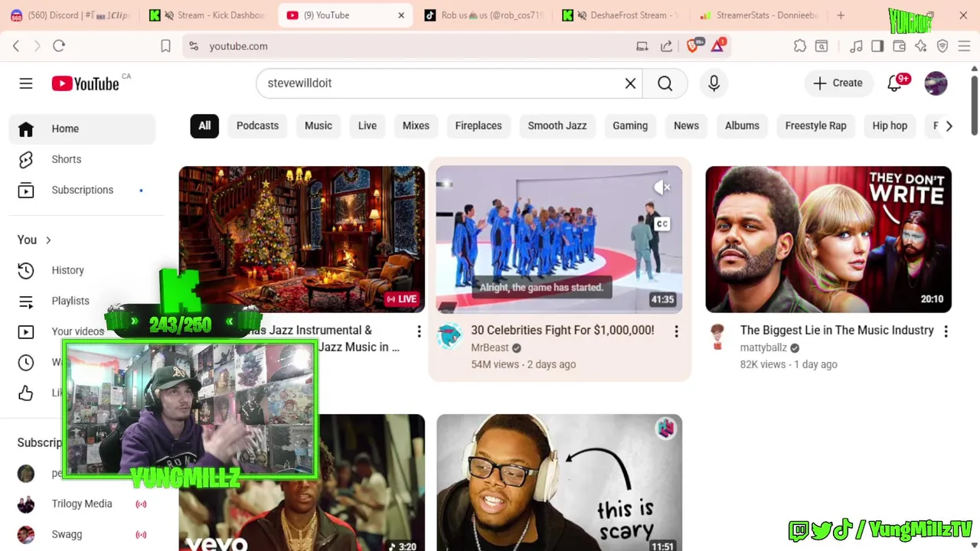
Task: Open Subscriptions in the sidebar
Action: tap(83, 190)
